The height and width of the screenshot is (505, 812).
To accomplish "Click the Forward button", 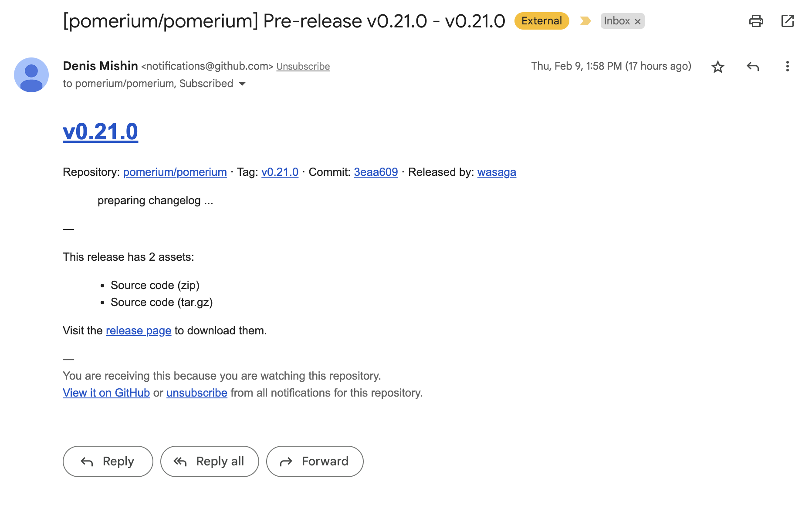I will (x=315, y=461).
